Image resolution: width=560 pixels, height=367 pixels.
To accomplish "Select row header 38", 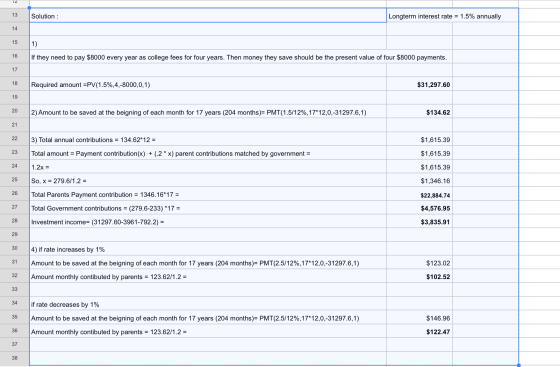I will [x=14, y=358].
